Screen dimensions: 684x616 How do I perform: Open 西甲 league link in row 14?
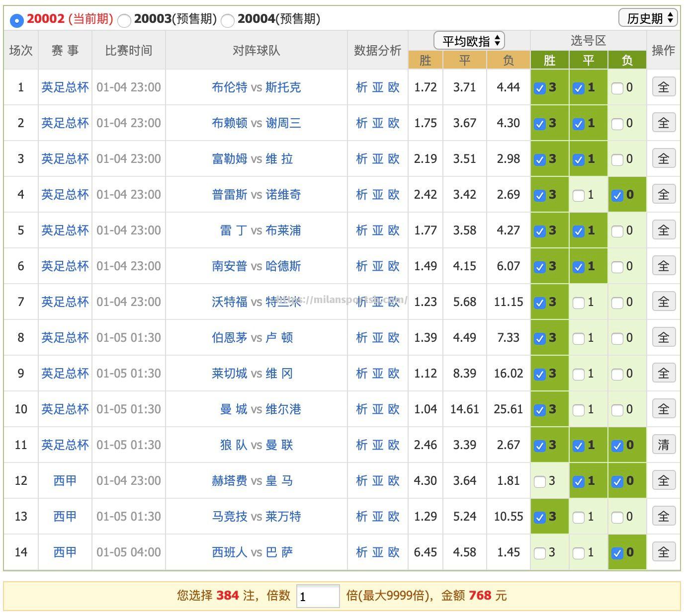[65, 552]
